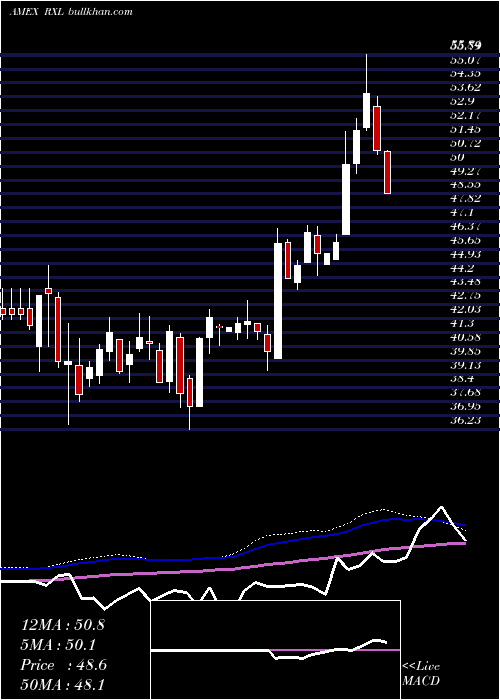Click the 39.13 price axis label
Viewport: 500px width, 700px height.
464,365
